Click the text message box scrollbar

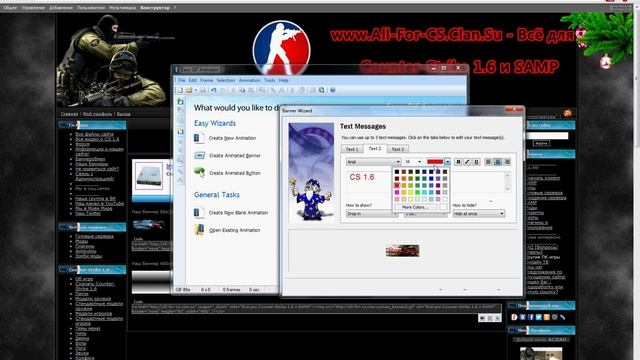[507, 182]
